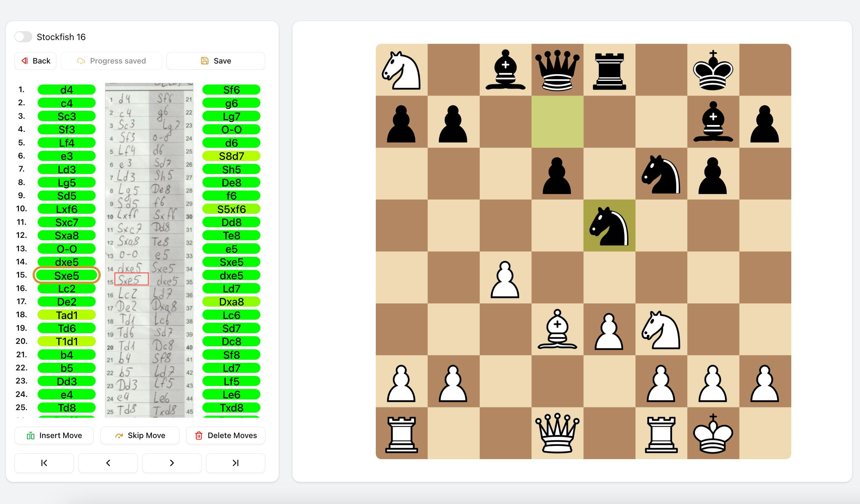Click the red rewind icon on Back button
860x504 pixels.
pyautogui.click(x=25, y=61)
